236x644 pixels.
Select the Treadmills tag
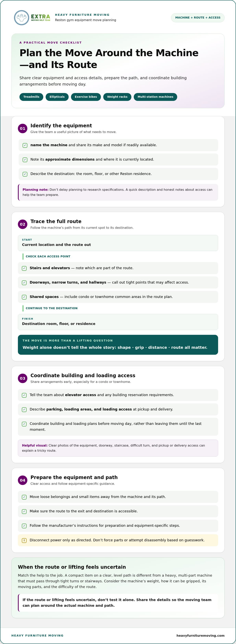pyautogui.click(x=31, y=97)
